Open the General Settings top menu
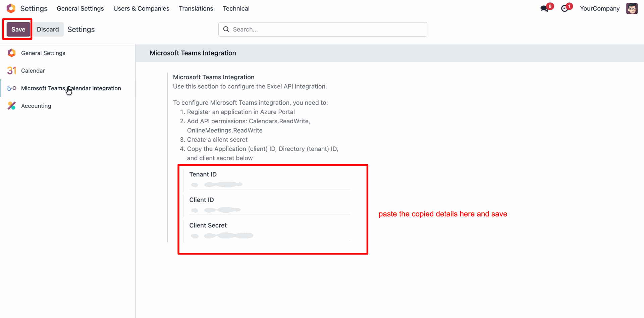The height and width of the screenshot is (318, 644). click(80, 8)
